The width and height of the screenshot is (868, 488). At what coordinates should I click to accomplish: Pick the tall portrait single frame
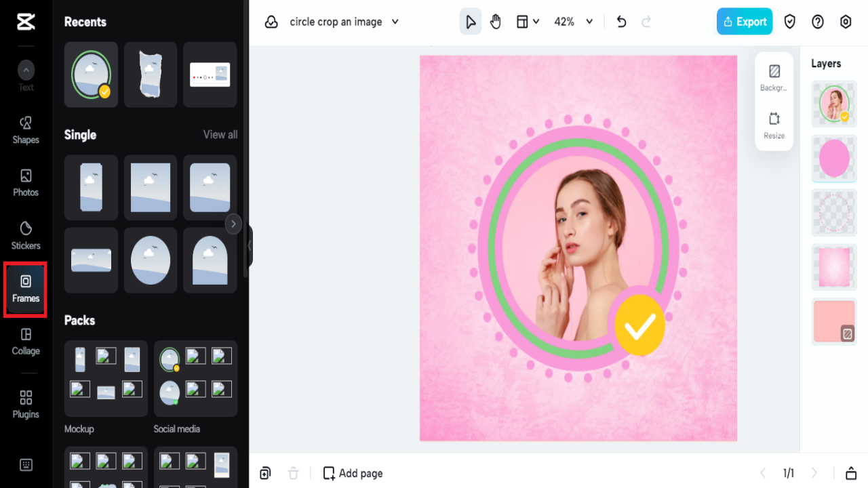(x=91, y=187)
